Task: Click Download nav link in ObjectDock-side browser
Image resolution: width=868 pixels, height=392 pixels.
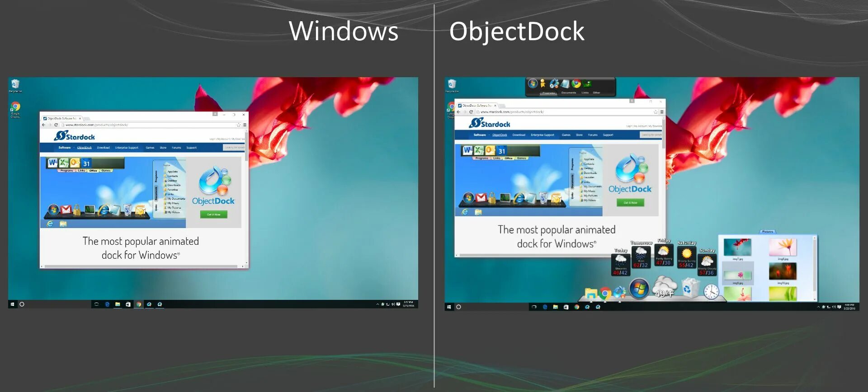Action: click(x=519, y=135)
